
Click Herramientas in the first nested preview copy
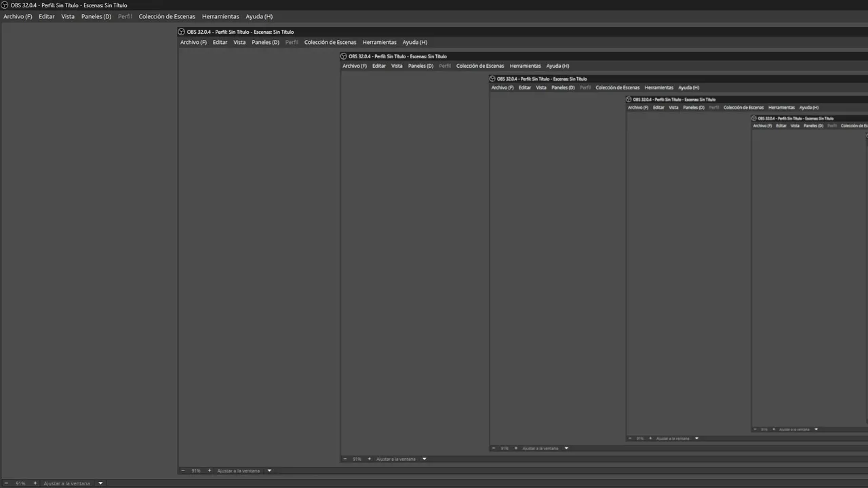(x=380, y=42)
